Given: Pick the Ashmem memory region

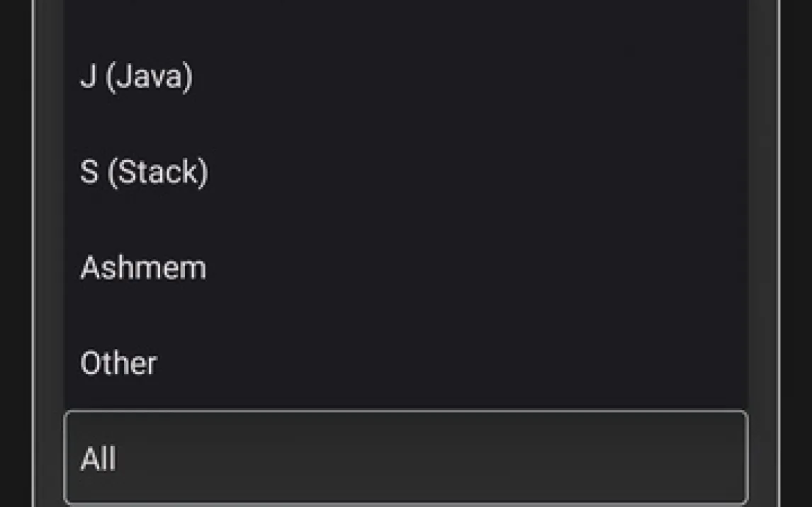Looking at the screenshot, I should click(x=143, y=268).
